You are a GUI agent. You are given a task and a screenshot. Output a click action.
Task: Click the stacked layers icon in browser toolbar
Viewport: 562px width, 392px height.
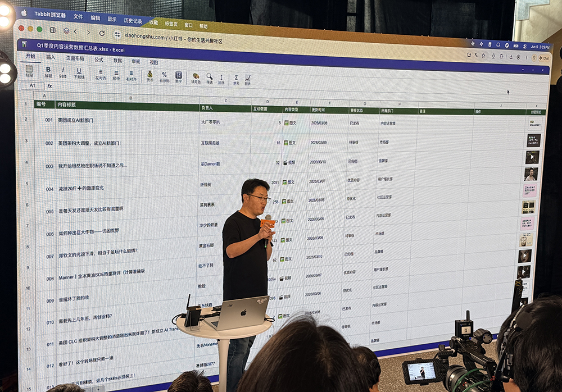tap(66, 31)
